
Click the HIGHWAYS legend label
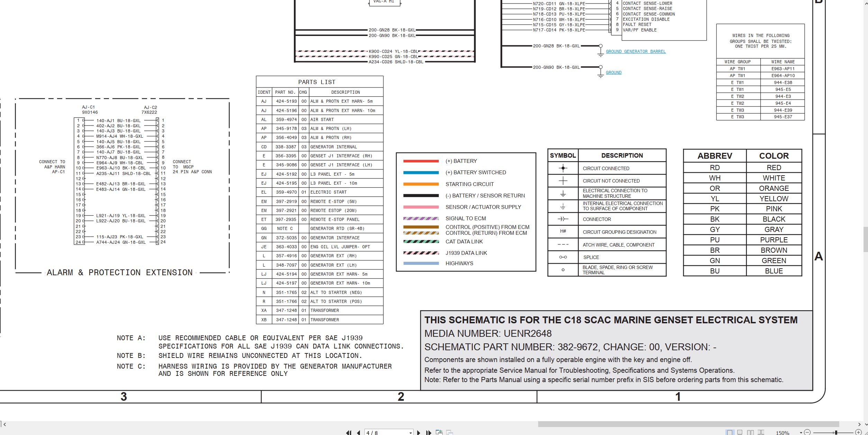459,263
